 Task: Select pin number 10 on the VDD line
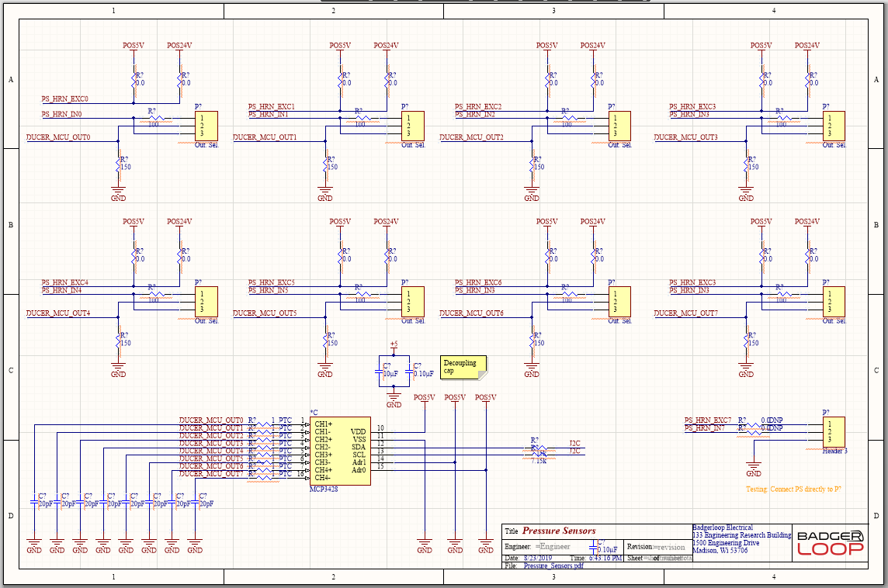[x=380, y=428]
